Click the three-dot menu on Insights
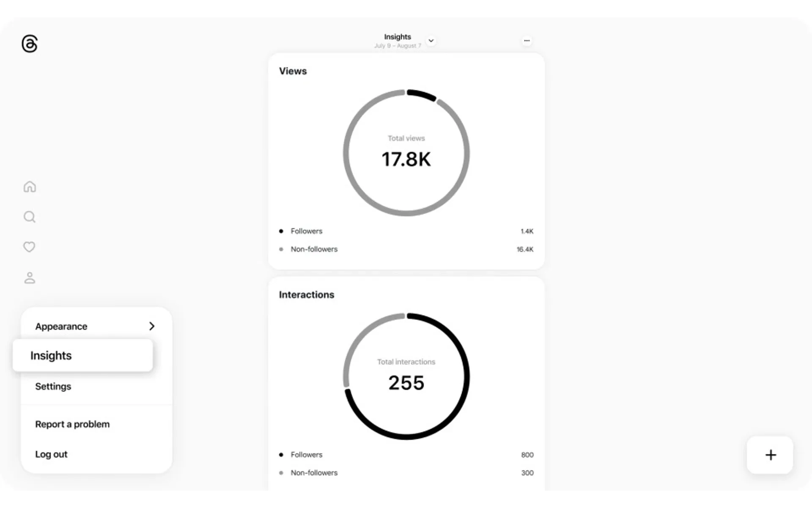The height and width of the screenshot is (508, 812). 527,40
